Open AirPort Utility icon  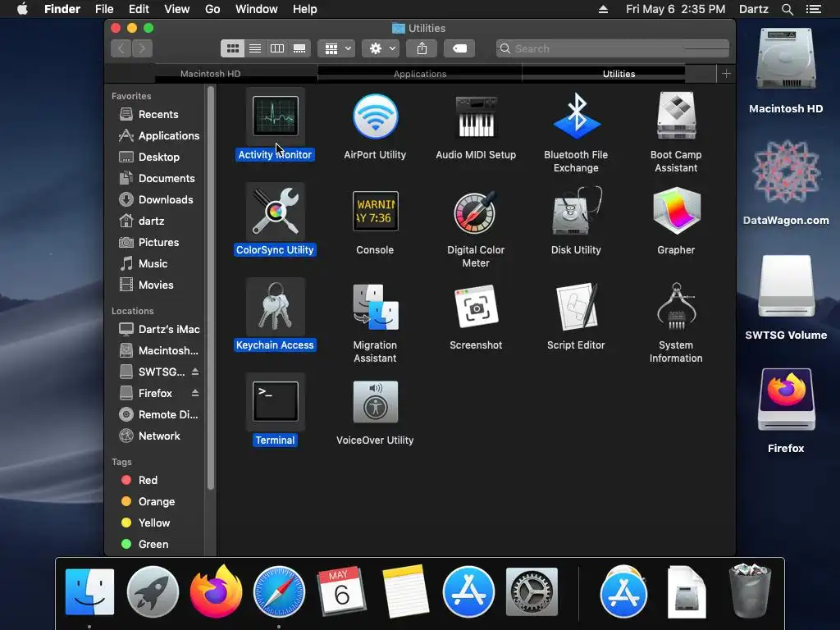[375, 116]
